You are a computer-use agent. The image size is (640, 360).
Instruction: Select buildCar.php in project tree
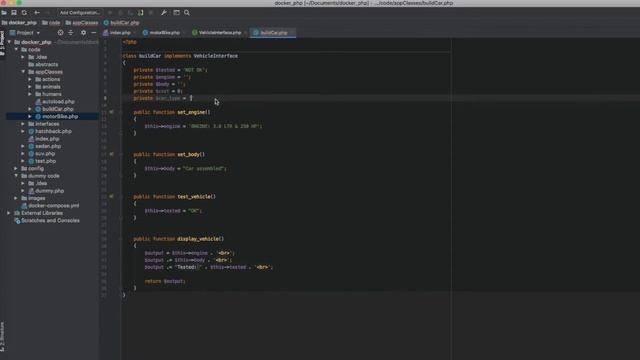click(54, 109)
